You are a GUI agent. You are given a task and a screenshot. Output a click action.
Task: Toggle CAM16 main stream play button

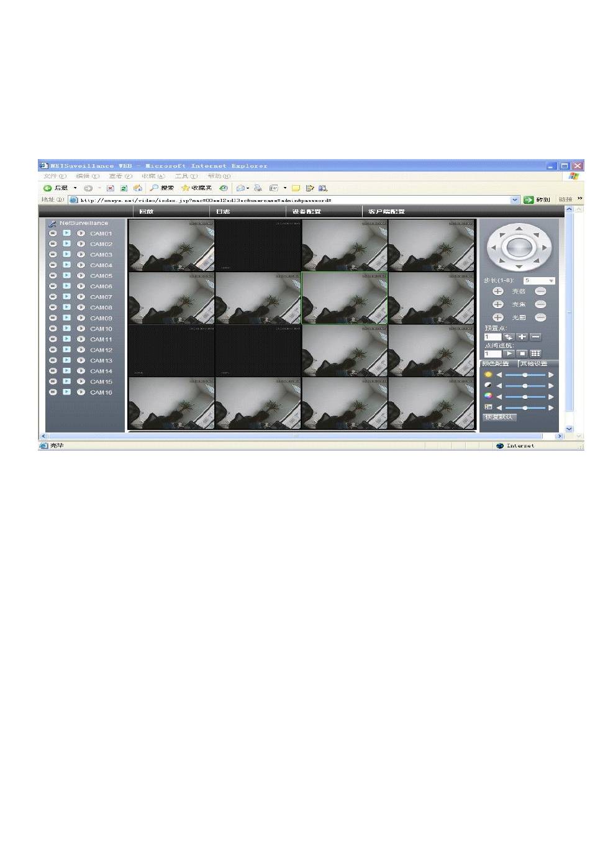pos(66,392)
